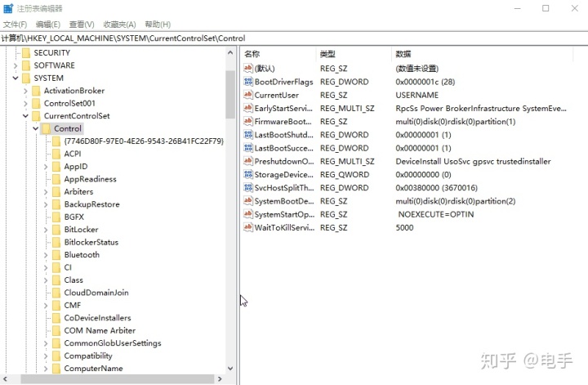Expand the ControlSet001 key
The image size is (588, 385).
point(25,103)
